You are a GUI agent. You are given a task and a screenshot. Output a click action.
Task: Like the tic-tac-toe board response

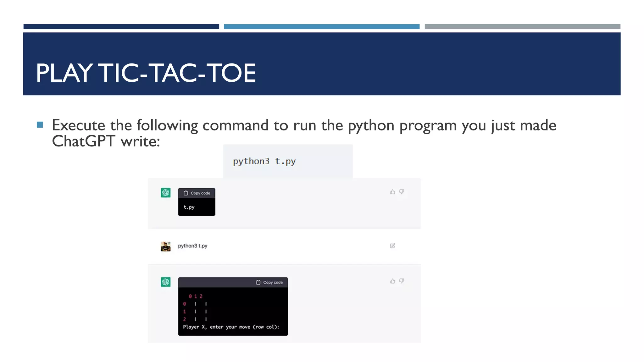tap(392, 281)
